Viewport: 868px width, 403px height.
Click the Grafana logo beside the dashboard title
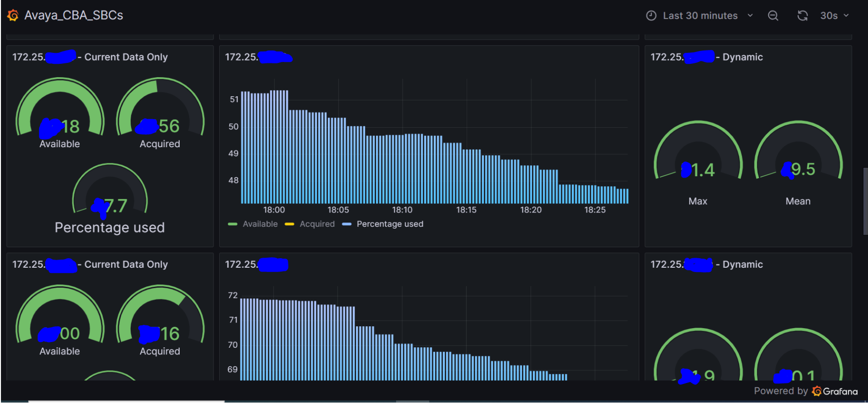13,16
